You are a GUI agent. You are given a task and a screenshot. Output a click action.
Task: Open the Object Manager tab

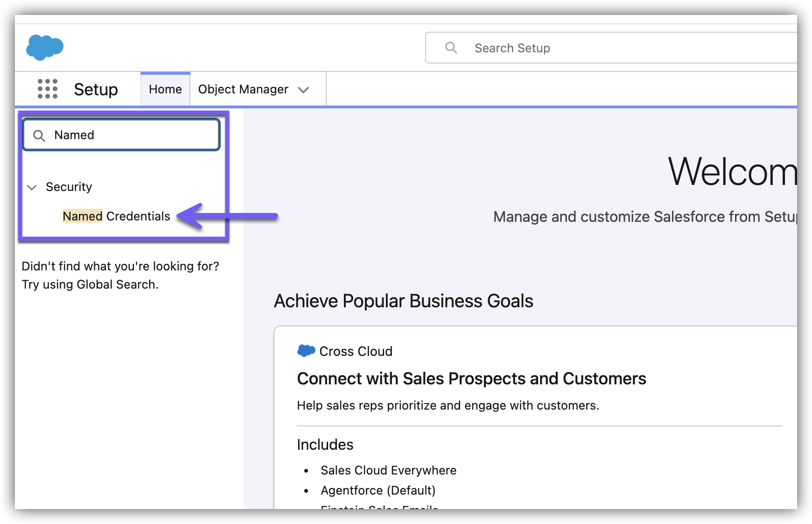pos(243,89)
